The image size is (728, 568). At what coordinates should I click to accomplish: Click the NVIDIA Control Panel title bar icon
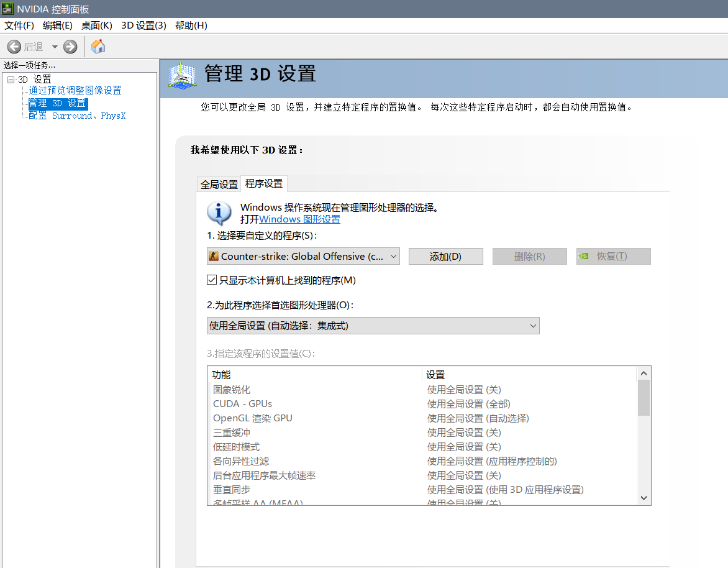coord(7,9)
